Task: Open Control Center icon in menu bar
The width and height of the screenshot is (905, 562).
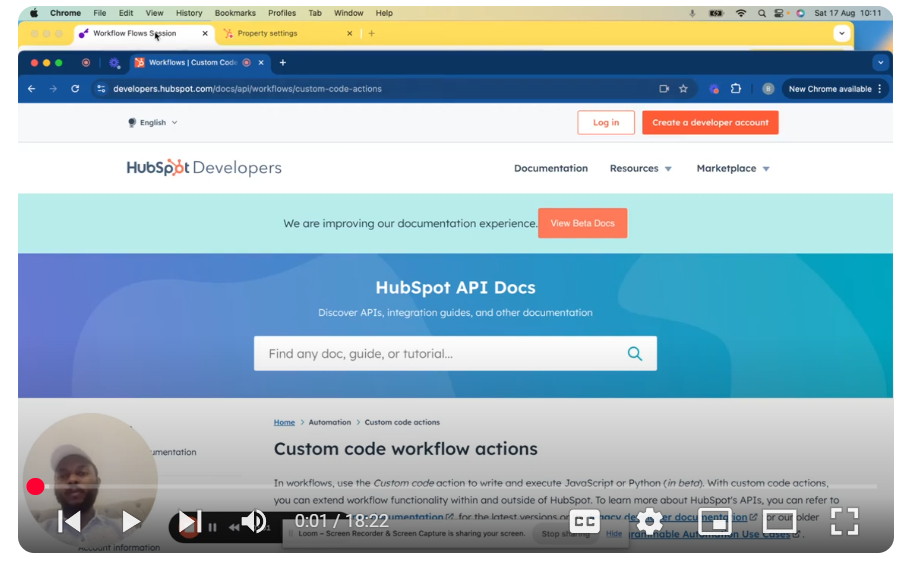Action: click(779, 13)
